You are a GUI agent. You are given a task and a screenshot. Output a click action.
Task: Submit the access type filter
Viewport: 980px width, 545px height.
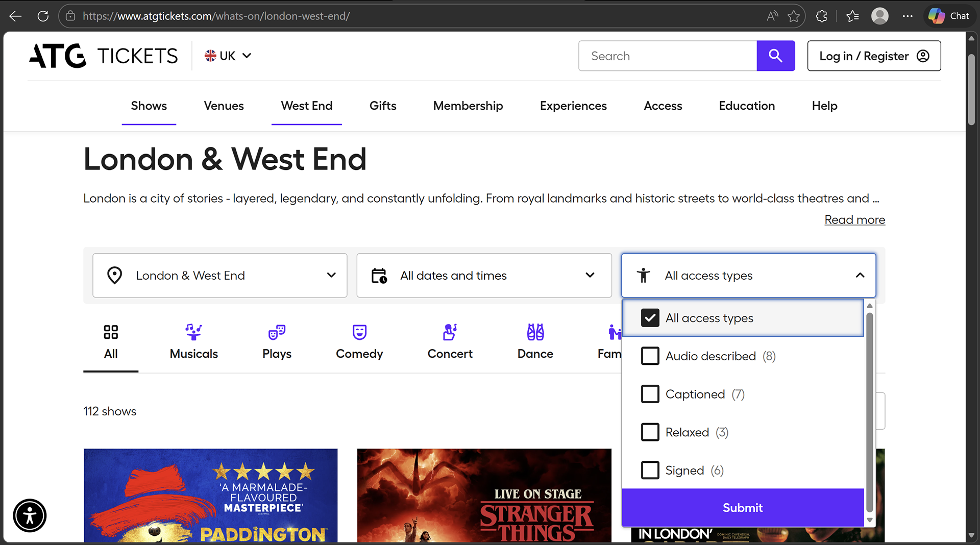[x=743, y=508]
